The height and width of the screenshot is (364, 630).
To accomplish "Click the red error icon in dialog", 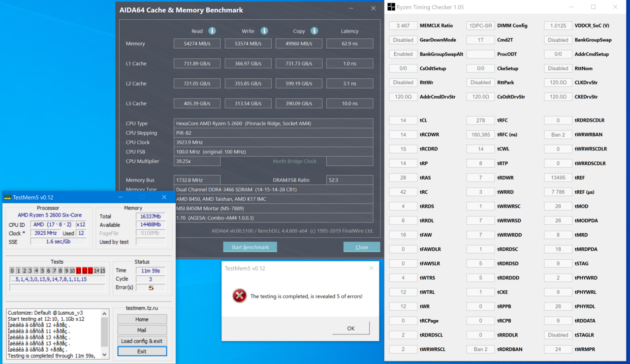I will click(x=240, y=296).
